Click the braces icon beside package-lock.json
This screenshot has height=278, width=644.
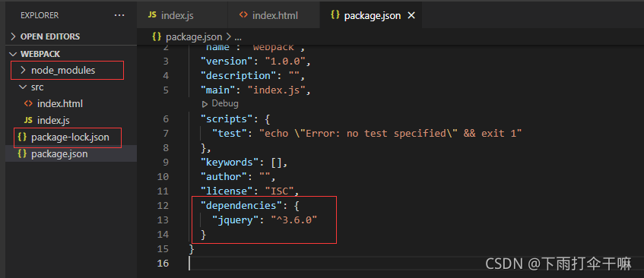22,137
